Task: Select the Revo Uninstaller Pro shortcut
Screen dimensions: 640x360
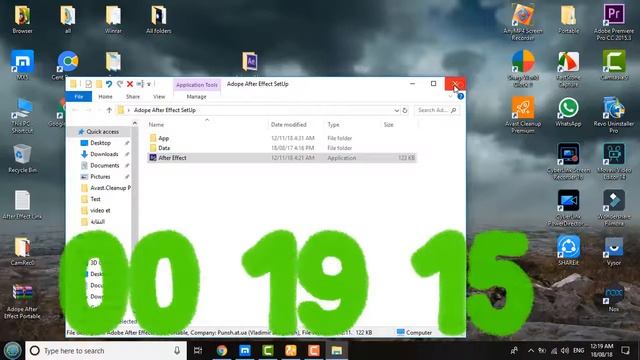Action: pos(614,115)
